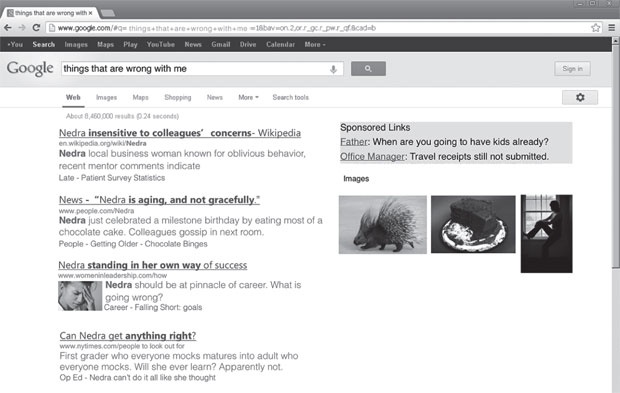Open Search tools options

pyautogui.click(x=291, y=97)
